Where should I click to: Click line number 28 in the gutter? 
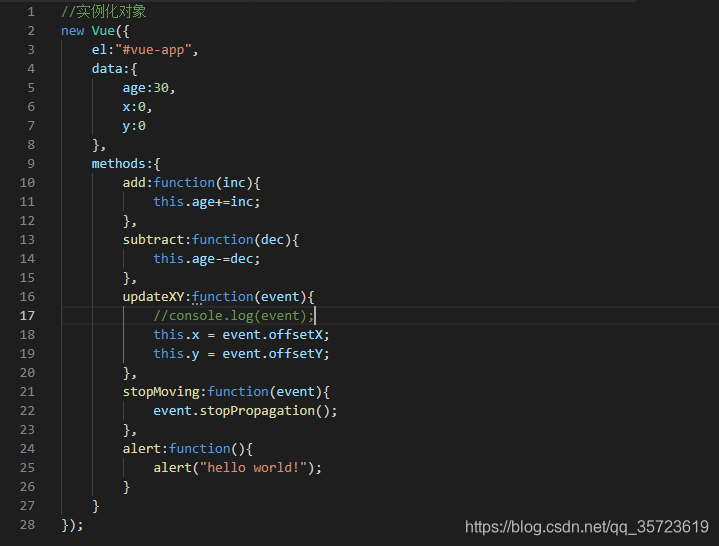point(27,524)
